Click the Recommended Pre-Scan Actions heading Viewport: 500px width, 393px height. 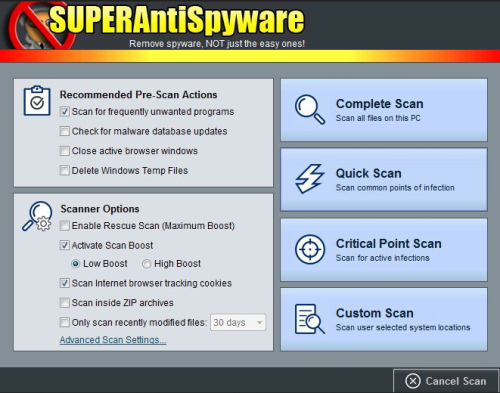138,95
